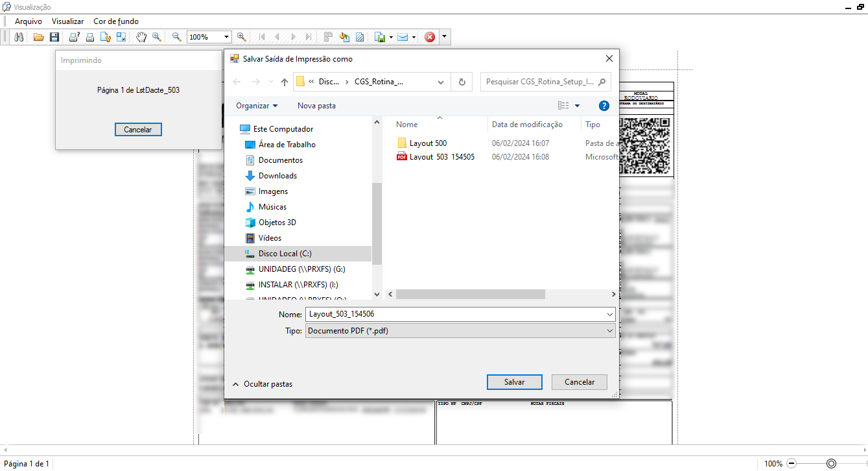Click the zoom slider handle in status bar

831,464
